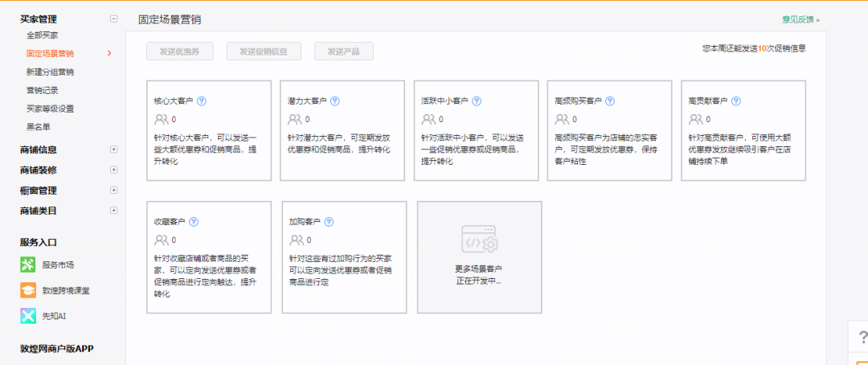Image resolution: width=868 pixels, height=365 pixels.
Task: Select 固定场景营销 sidebar item
Action: [x=50, y=54]
